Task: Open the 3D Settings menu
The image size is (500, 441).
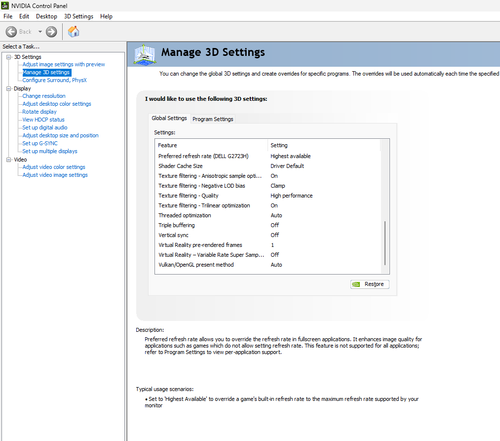Action: point(79,16)
